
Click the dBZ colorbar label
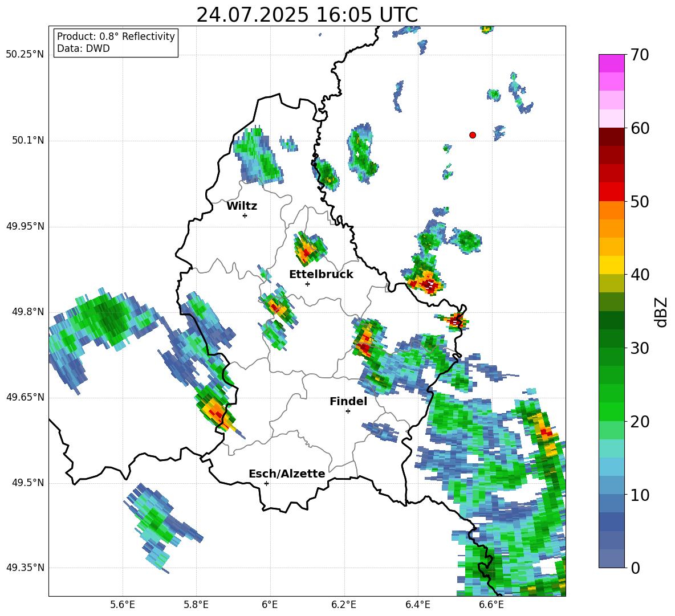[662, 312]
